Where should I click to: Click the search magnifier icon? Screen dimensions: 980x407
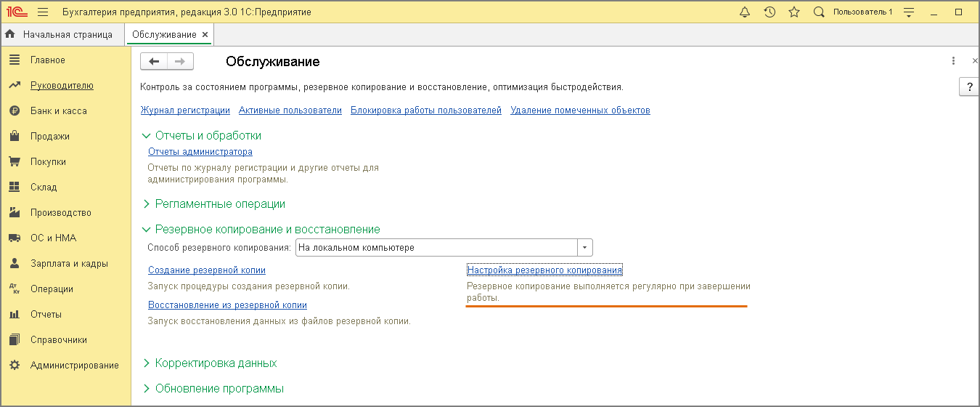pos(819,12)
